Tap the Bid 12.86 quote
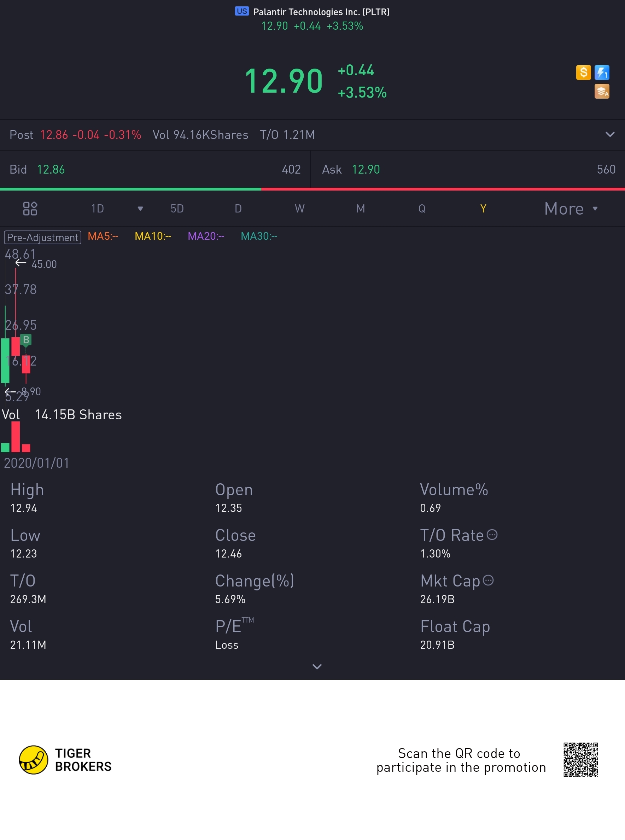 point(155,169)
